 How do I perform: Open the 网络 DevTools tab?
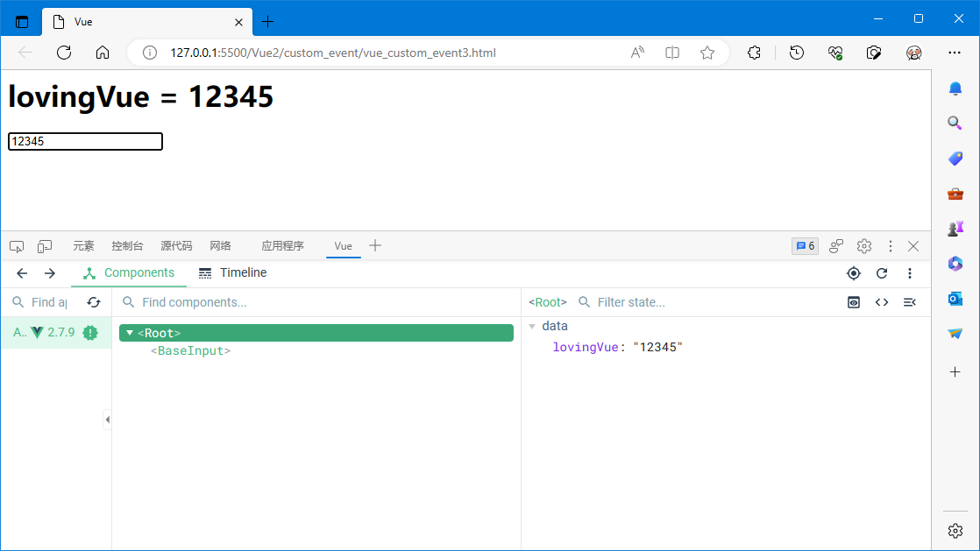(220, 246)
